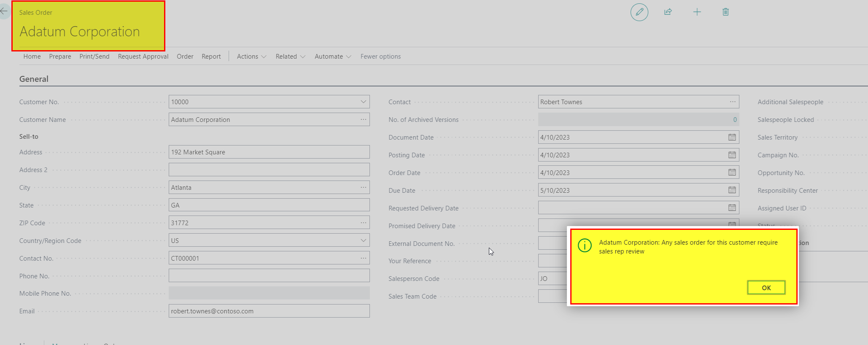The height and width of the screenshot is (345, 868).
Task: Open the Print/Send menu
Action: point(94,57)
